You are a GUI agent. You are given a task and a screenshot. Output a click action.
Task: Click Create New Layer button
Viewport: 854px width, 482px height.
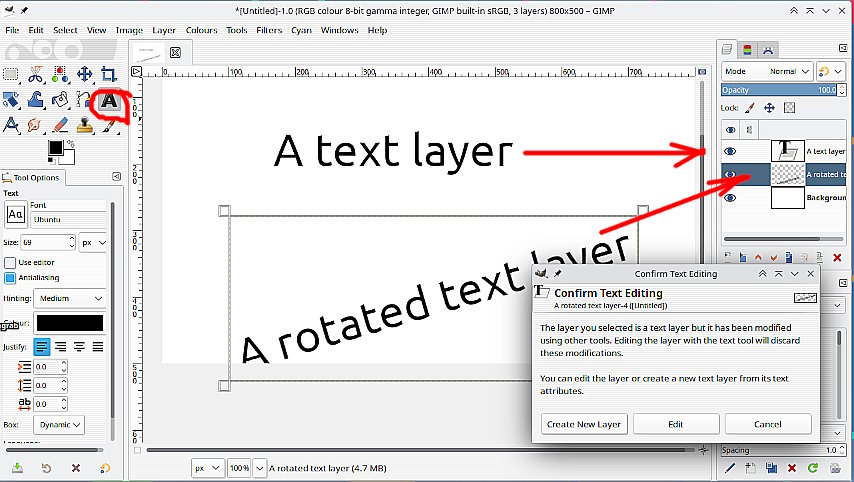tap(584, 424)
